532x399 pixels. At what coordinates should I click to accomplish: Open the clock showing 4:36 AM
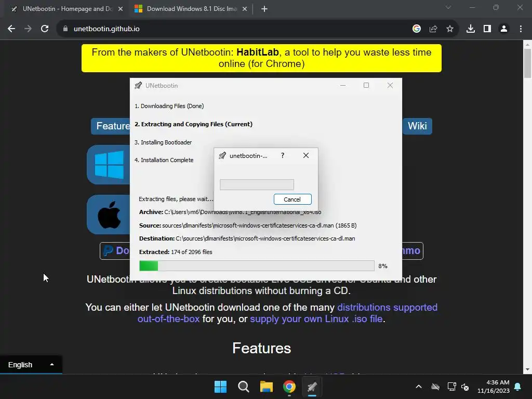[494, 387]
